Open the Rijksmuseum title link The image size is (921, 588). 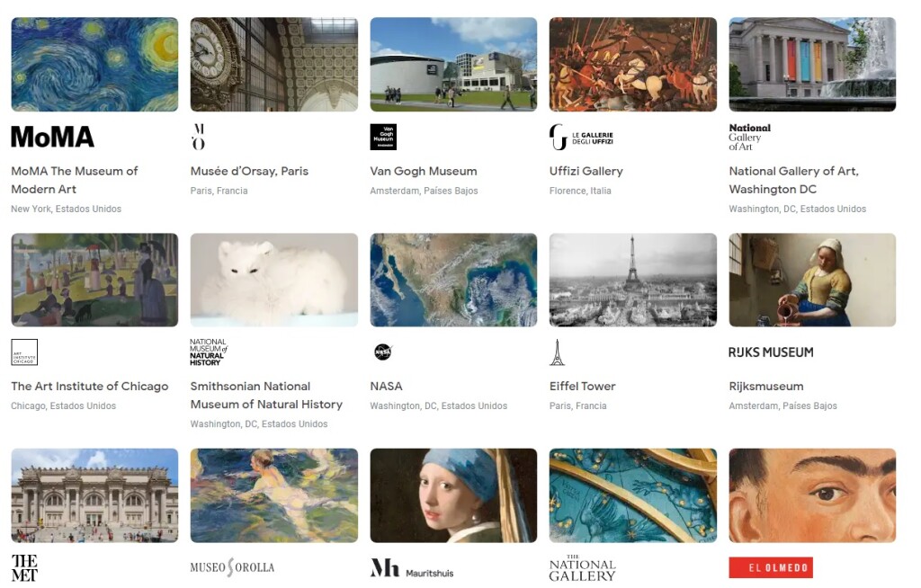coord(766,386)
